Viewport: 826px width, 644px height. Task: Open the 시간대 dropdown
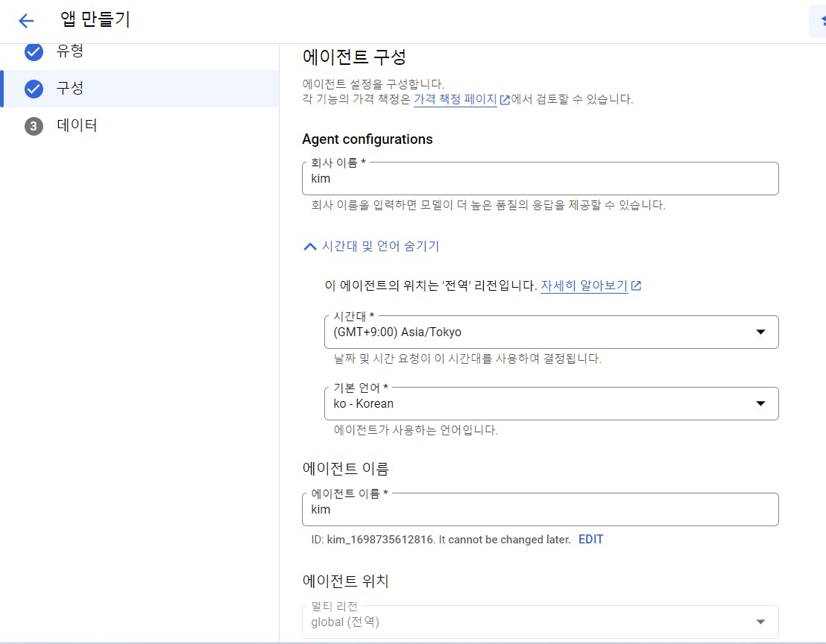click(551, 332)
